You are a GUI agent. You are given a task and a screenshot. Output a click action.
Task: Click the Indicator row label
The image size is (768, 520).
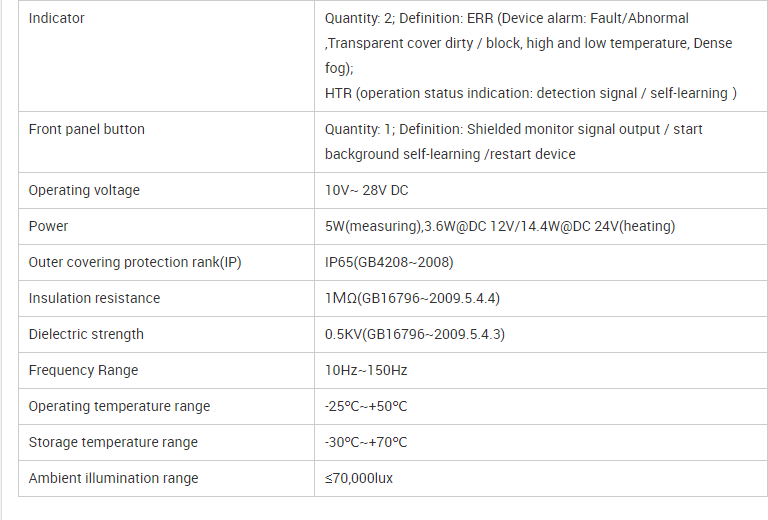pyautogui.click(x=56, y=18)
